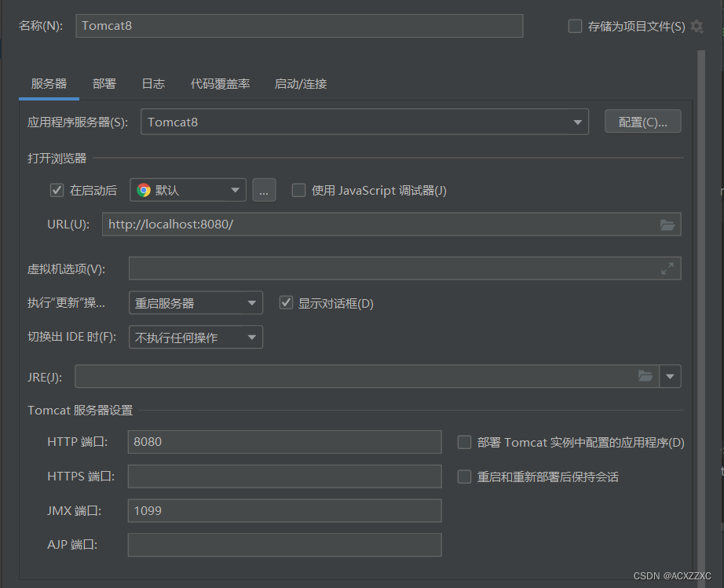Viewport: 724px width, 588px height.
Task: Click JMX 端口 field showing 1099
Action: point(285,510)
